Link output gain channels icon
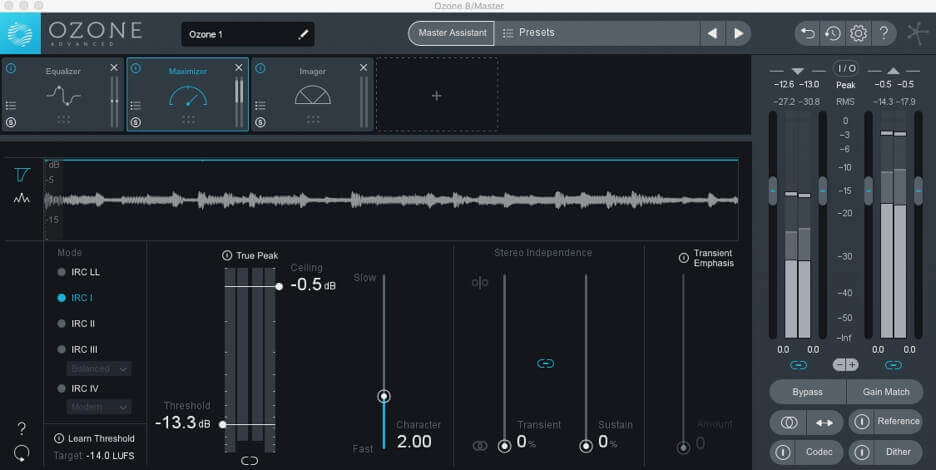This screenshot has width=936, height=470. [x=893, y=365]
